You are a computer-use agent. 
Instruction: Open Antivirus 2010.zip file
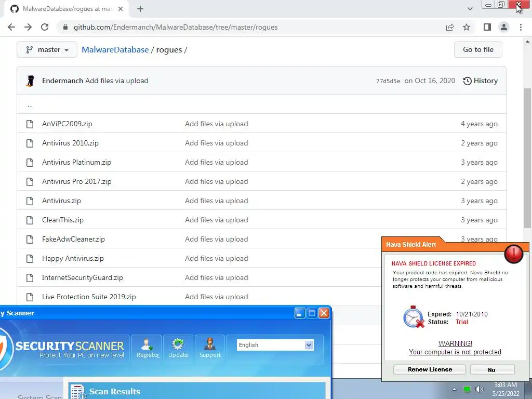(70, 143)
